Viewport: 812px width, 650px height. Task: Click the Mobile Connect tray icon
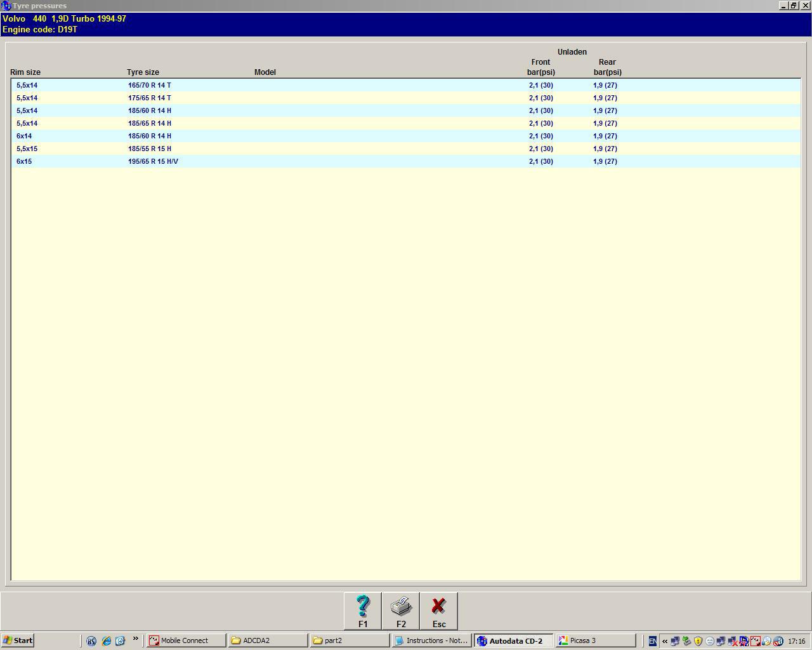[755, 641]
